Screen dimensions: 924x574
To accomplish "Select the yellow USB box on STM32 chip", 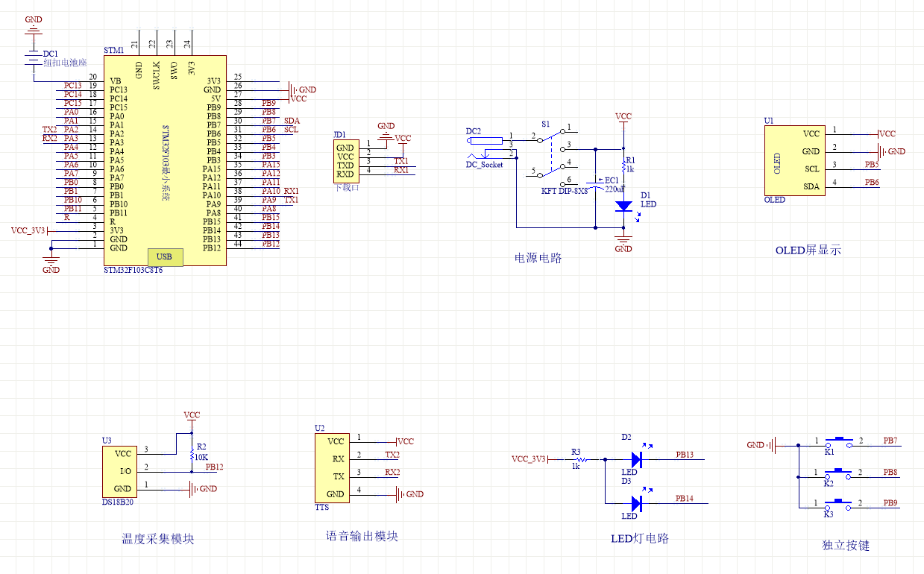I will click(165, 256).
